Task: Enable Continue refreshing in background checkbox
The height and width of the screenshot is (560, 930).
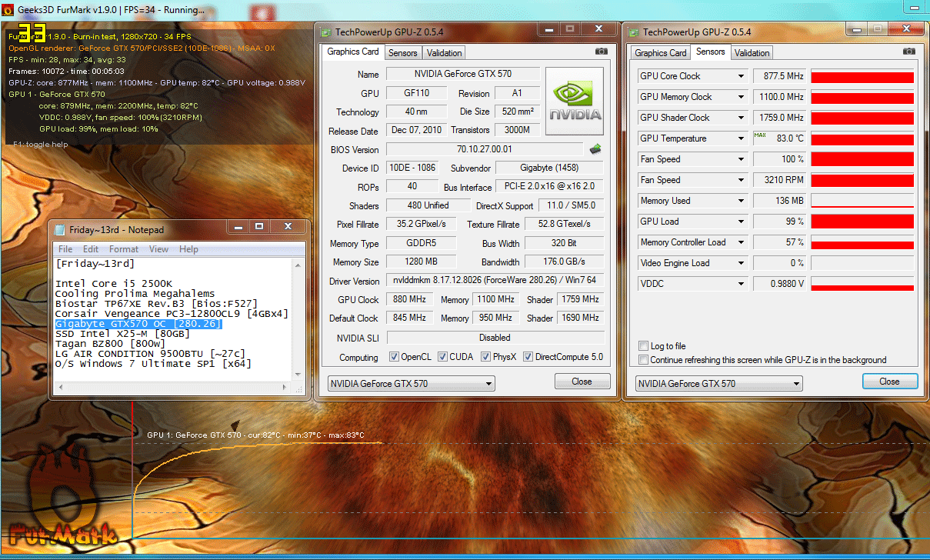Action: click(644, 360)
